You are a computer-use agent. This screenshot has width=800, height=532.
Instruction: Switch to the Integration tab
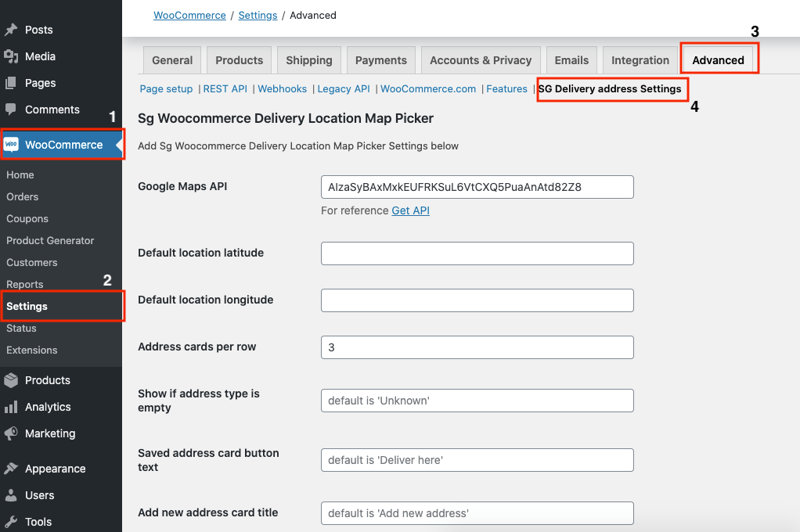(640, 60)
